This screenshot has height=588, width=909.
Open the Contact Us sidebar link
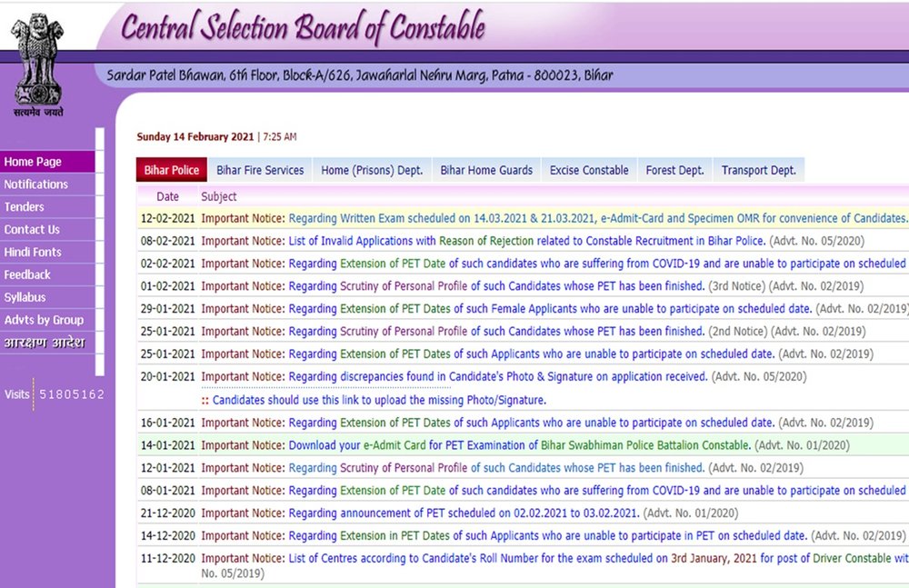coord(47,230)
